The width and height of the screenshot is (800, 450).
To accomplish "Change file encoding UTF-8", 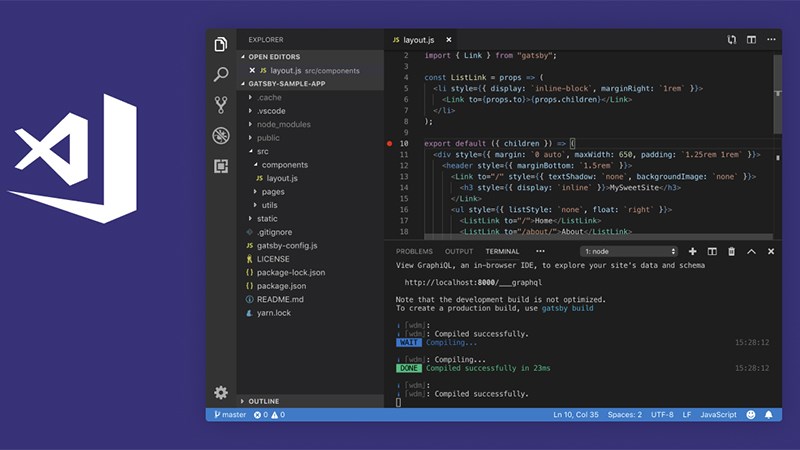I will [x=662, y=415].
